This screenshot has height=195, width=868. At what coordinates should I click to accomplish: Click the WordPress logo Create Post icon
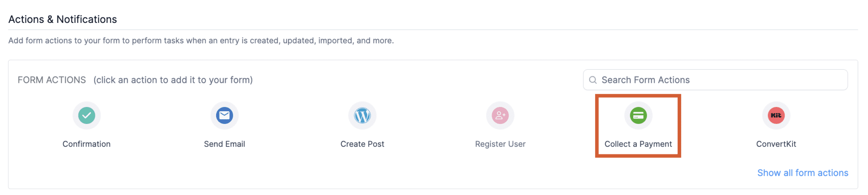click(362, 115)
